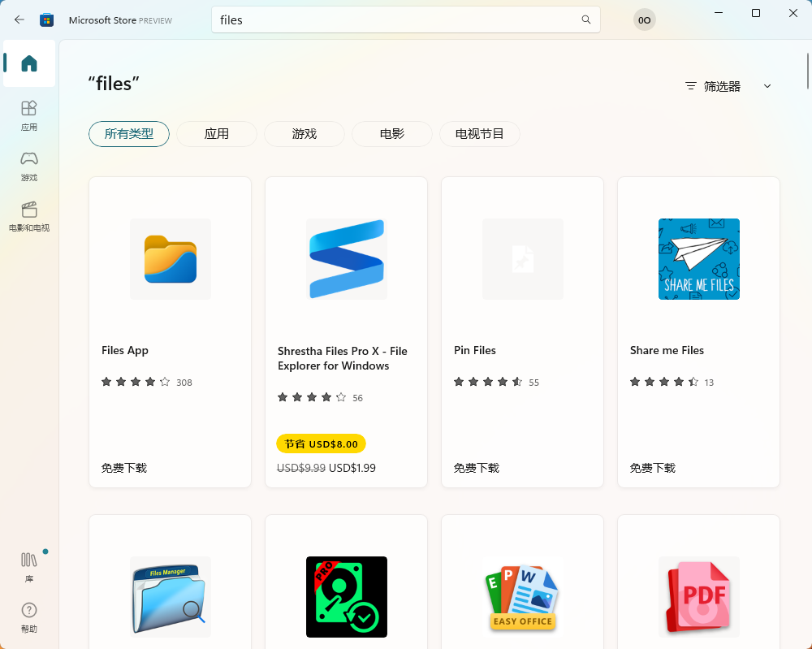812x649 pixels.
Task: Select the 所有类型 filter chip
Action: (128, 134)
